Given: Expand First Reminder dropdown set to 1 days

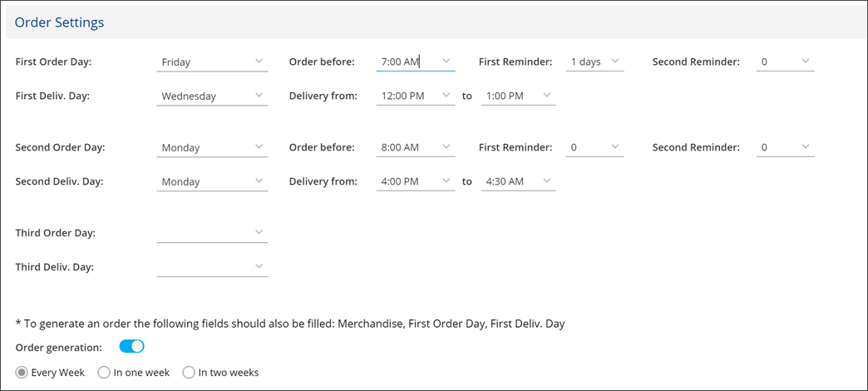Looking at the screenshot, I should [595, 62].
